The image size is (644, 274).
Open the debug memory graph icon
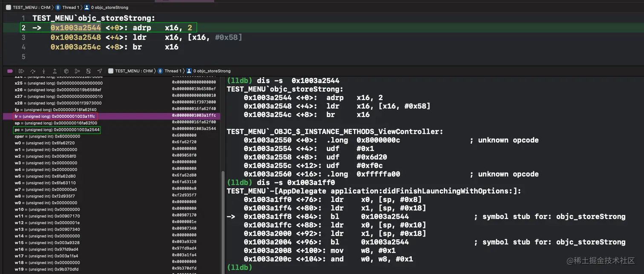tap(77, 71)
